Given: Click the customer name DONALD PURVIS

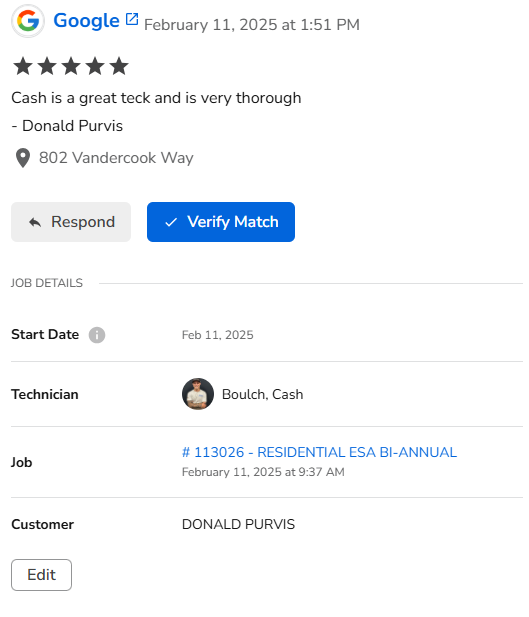Looking at the screenshot, I should pyautogui.click(x=238, y=524).
